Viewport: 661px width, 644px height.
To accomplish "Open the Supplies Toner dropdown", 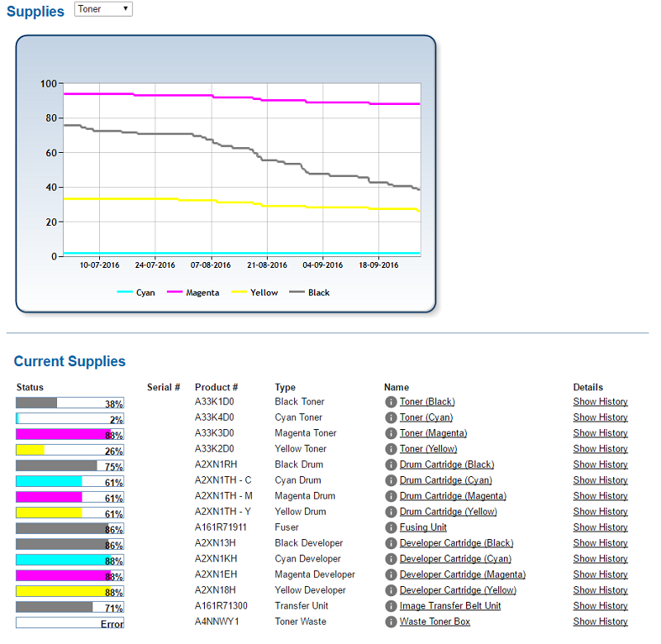I will click(103, 9).
